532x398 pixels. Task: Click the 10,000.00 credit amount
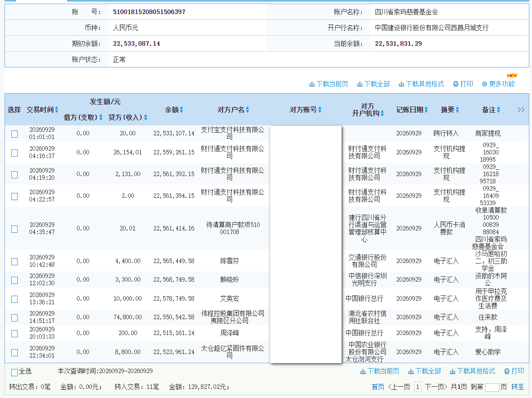tap(128, 298)
